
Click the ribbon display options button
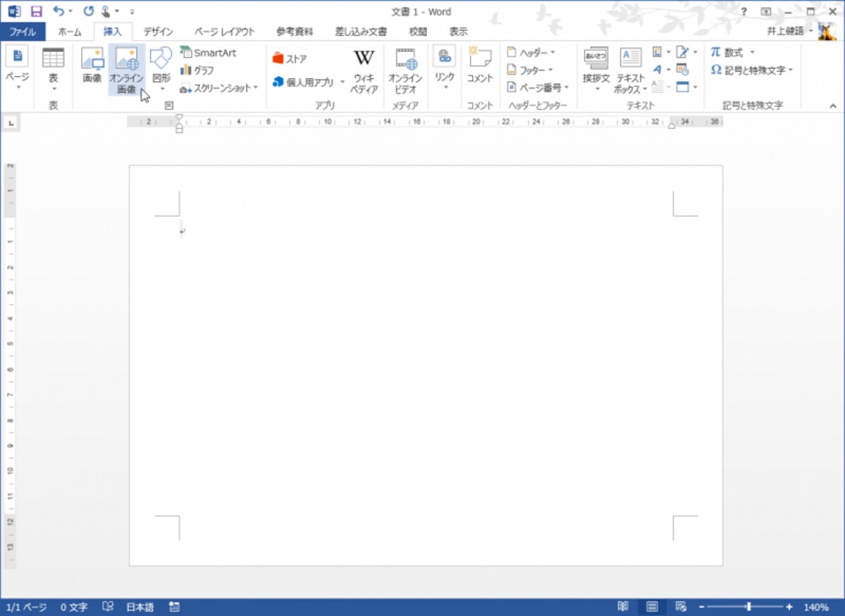tap(766, 11)
